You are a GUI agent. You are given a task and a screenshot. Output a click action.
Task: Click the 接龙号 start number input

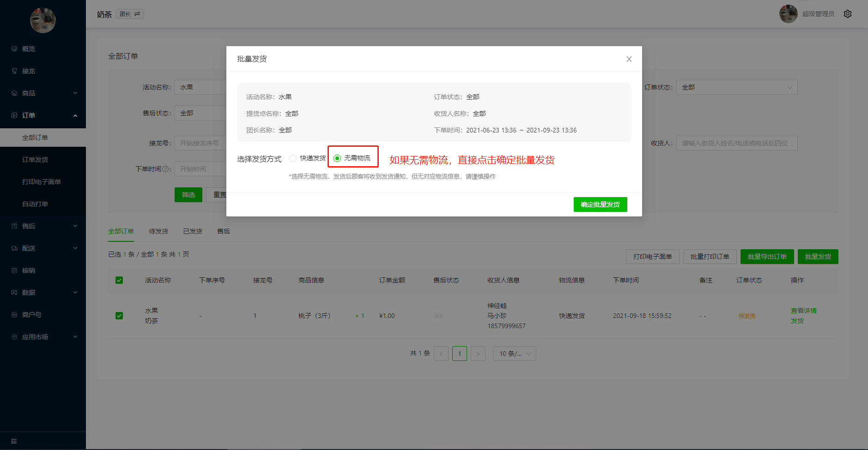(x=200, y=143)
